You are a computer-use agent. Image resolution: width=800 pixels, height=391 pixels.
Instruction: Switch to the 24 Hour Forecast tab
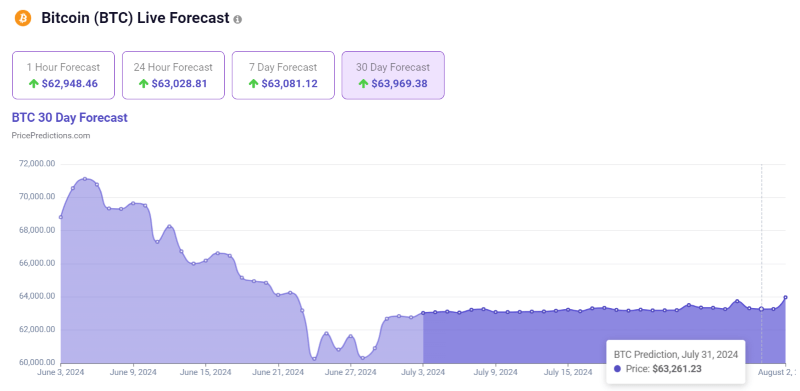tap(173, 75)
